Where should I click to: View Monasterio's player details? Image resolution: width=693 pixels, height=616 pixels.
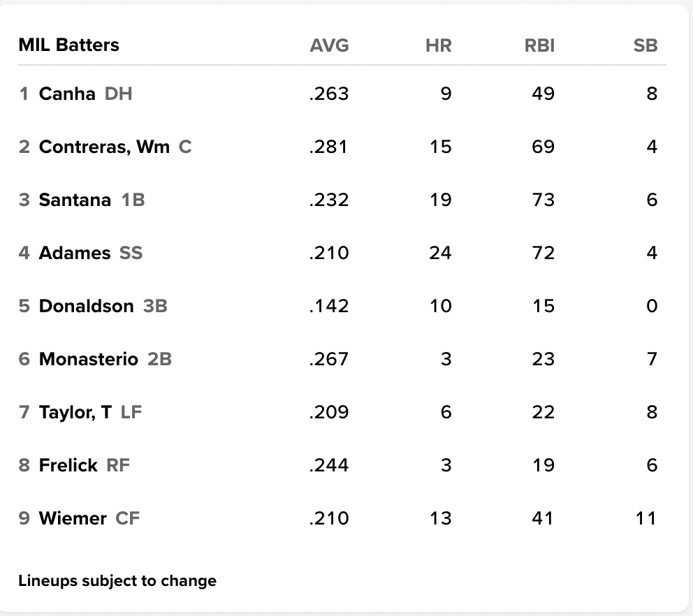pyautogui.click(x=89, y=359)
